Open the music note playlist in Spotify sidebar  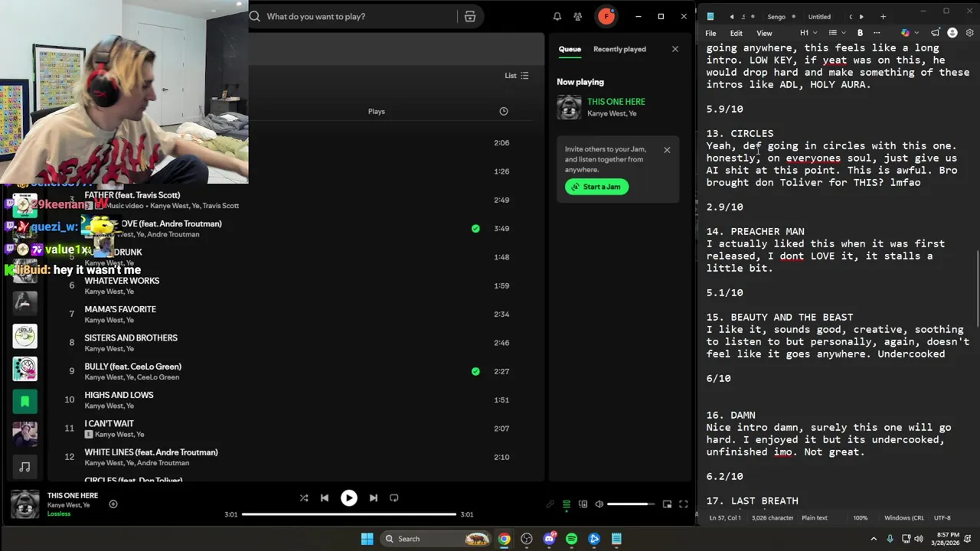24,466
